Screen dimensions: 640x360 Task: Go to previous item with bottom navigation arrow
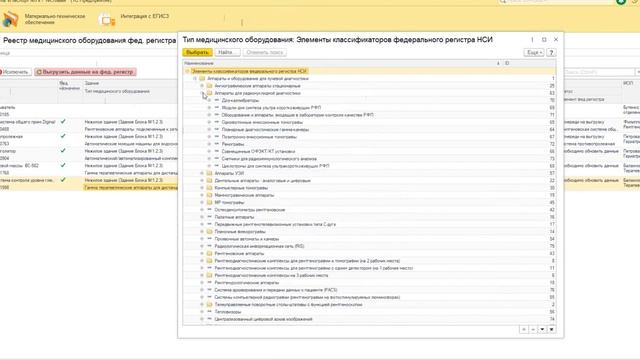(x=533, y=329)
